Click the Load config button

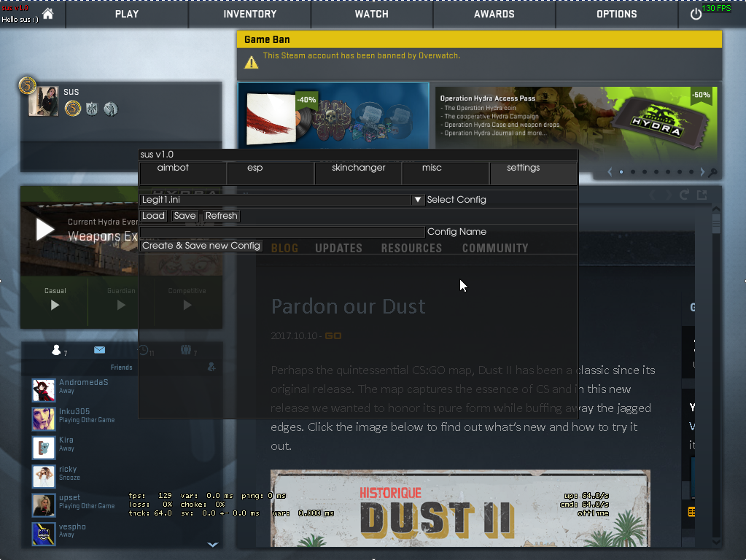coord(153,216)
